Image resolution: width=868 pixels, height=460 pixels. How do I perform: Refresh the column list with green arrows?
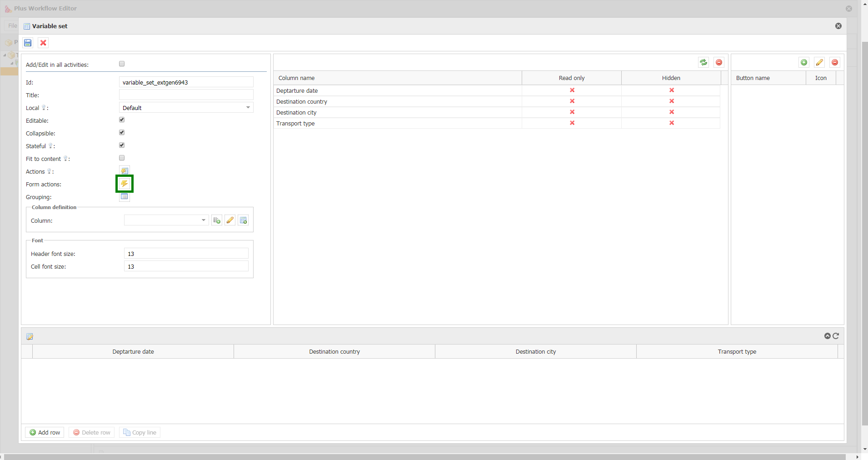[703, 62]
